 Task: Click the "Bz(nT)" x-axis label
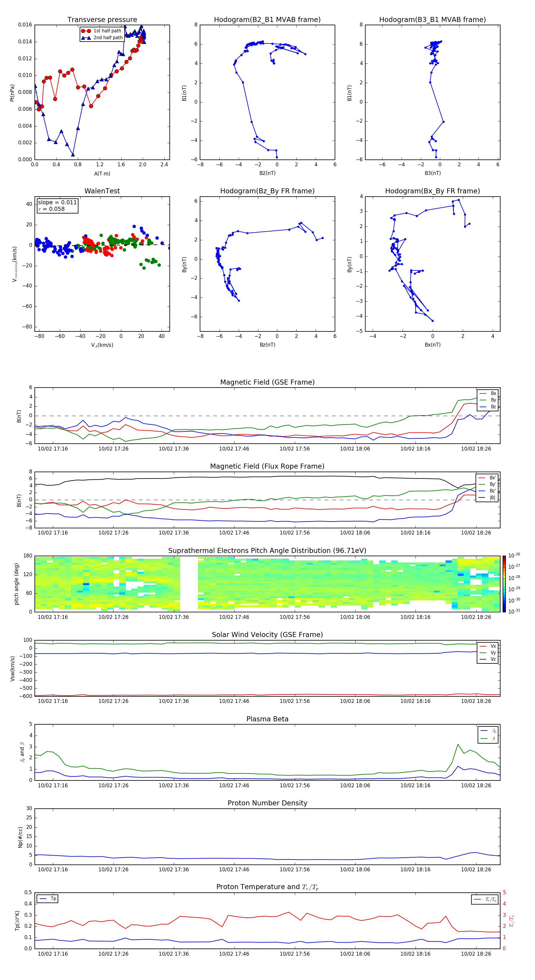pos(267,345)
